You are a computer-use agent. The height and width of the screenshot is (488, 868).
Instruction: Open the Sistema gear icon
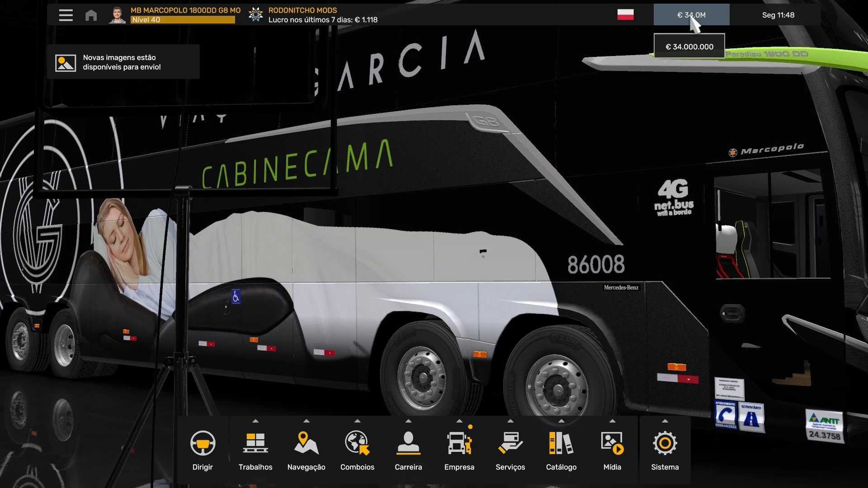tap(665, 443)
